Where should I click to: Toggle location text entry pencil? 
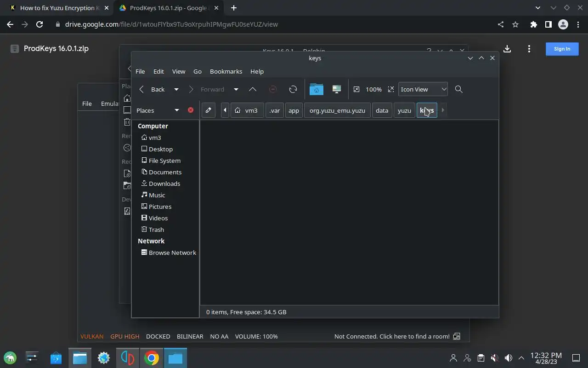(209, 110)
